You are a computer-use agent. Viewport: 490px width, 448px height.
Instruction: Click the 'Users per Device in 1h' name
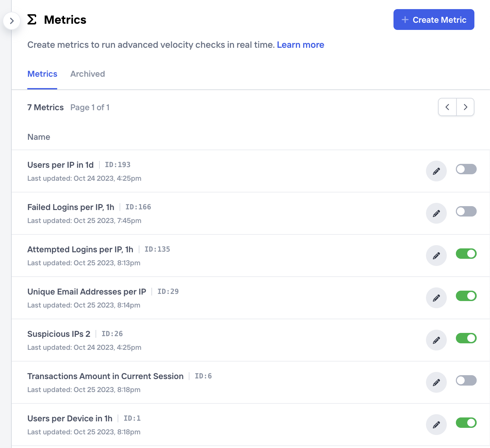[70, 418]
